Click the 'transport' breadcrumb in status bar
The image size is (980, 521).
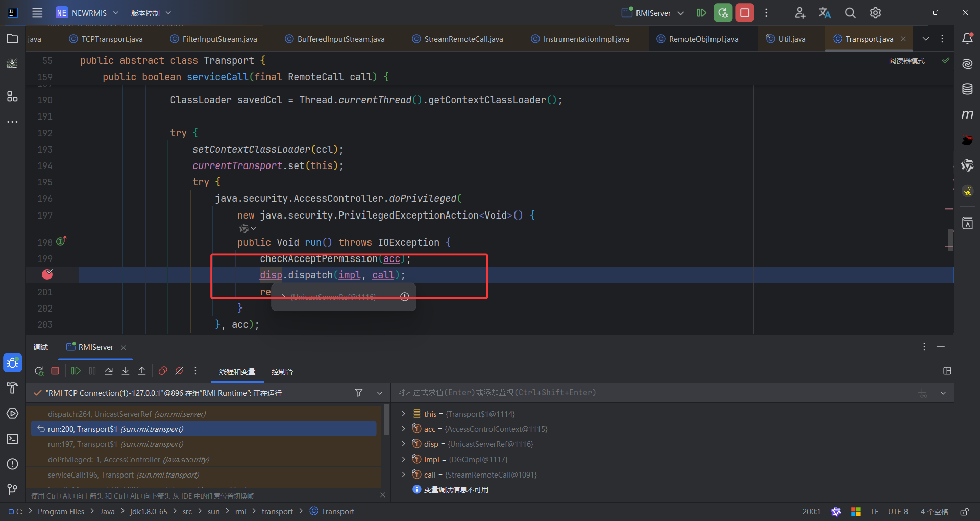click(x=277, y=512)
